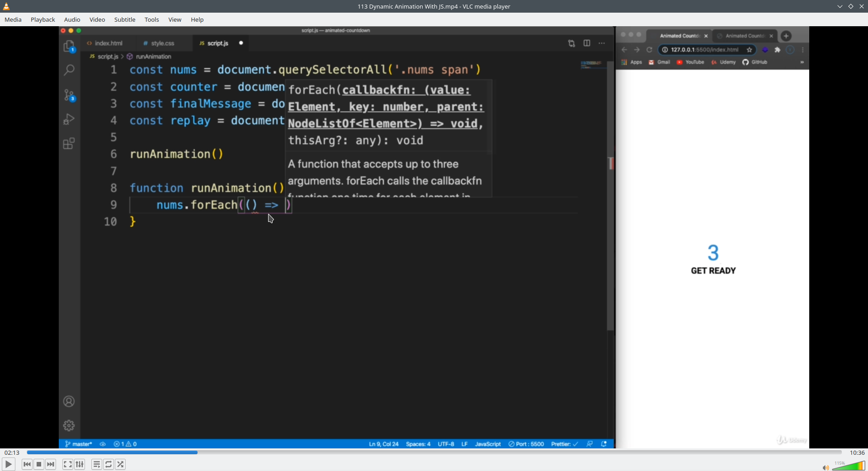Image resolution: width=868 pixels, height=471 pixels.
Task: Click the browser forward arrow
Action: pyautogui.click(x=637, y=50)
